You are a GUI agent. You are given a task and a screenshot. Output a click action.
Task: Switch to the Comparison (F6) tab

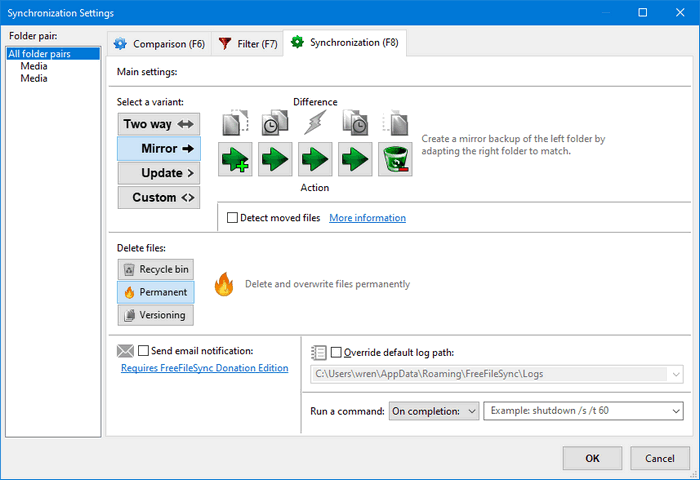[158, 44]
